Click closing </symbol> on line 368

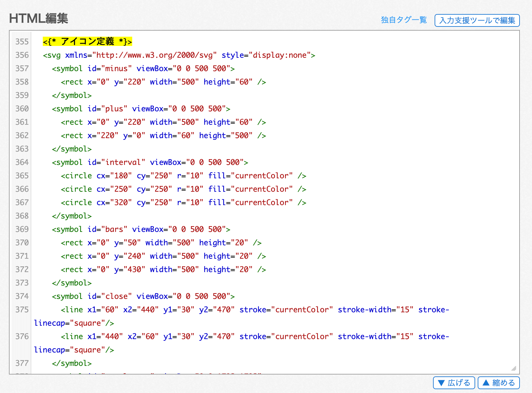[x=72, y=216]
